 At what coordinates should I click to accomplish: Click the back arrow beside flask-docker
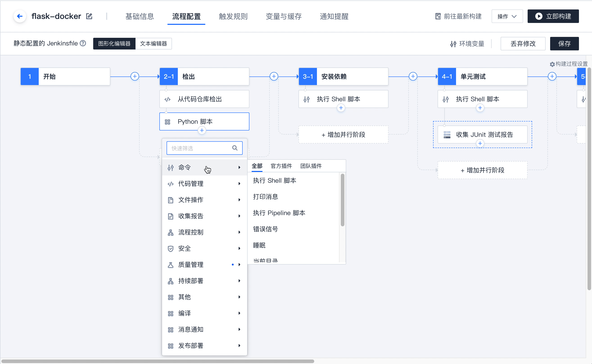(x=20, y=16)
